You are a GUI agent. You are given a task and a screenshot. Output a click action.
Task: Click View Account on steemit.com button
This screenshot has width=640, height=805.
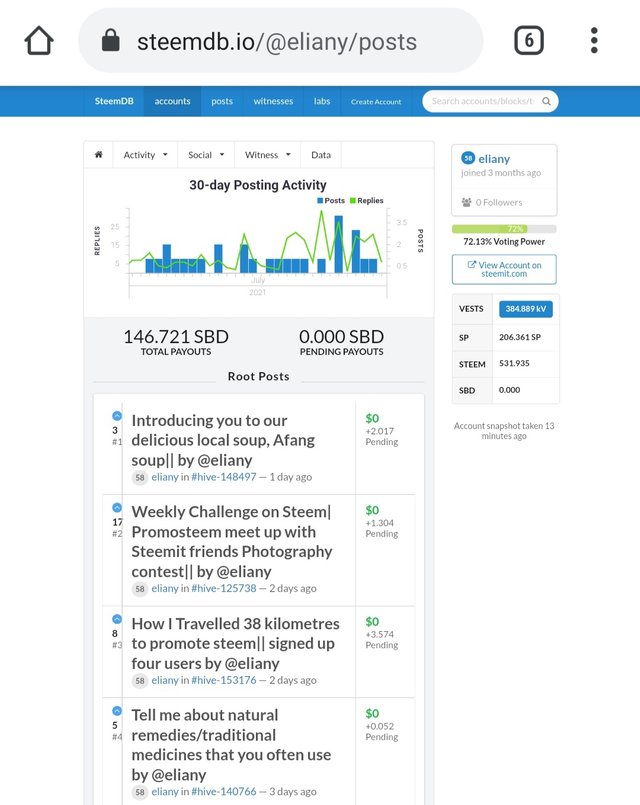point(504,270)
